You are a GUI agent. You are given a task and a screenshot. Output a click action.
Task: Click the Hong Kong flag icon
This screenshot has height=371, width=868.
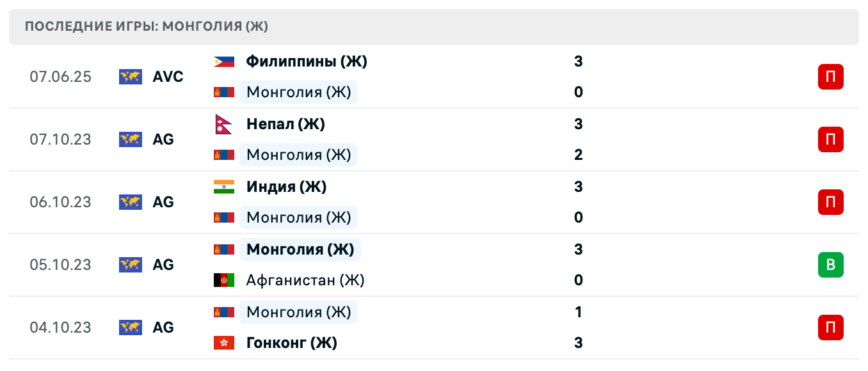point(223,343)
